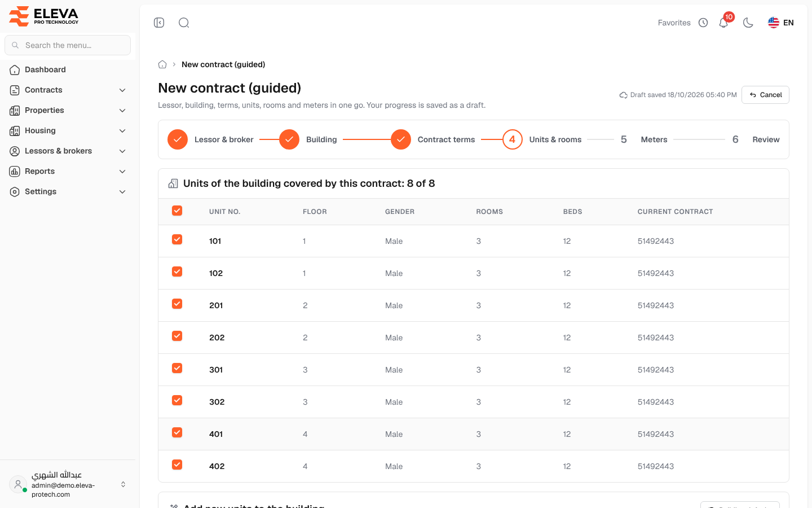Expand the Properties menu chevron
812x508 pixels.
(x=122, y=111)
